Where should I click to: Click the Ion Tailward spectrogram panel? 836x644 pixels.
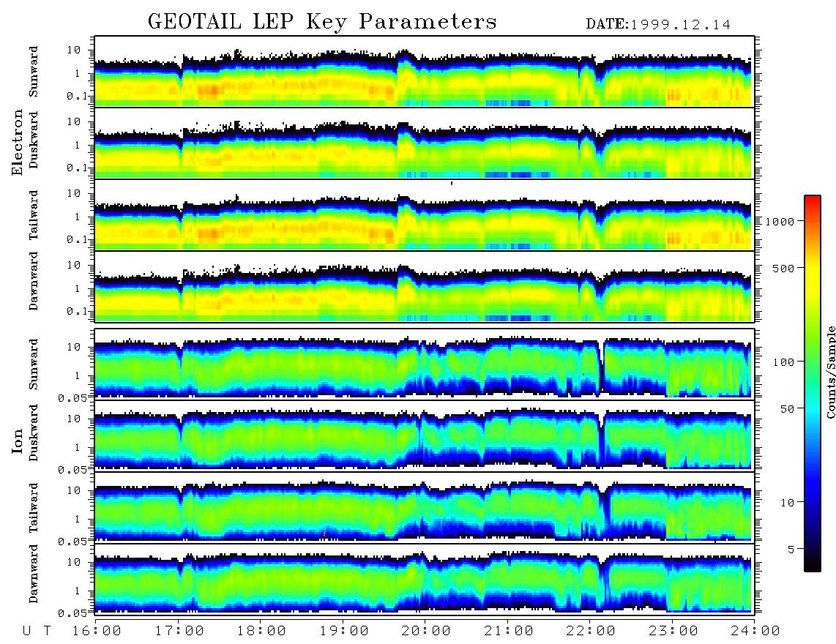(x=425, y=507)
